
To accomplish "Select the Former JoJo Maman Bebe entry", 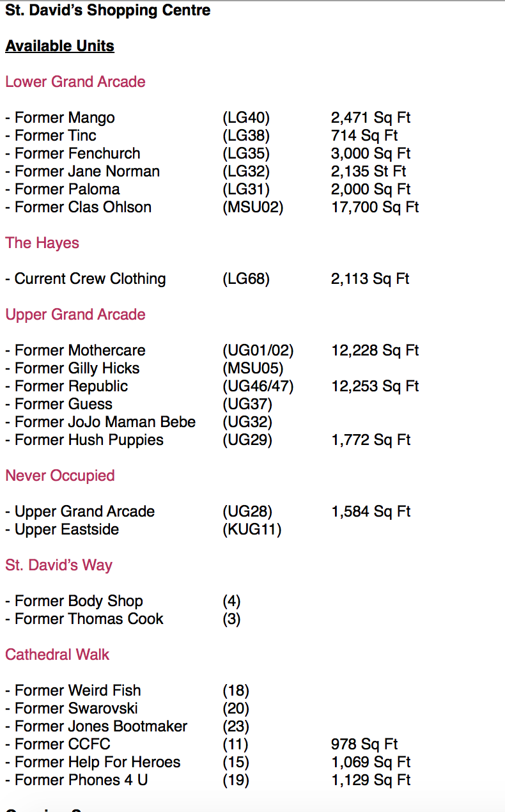I will coord(105,422).
